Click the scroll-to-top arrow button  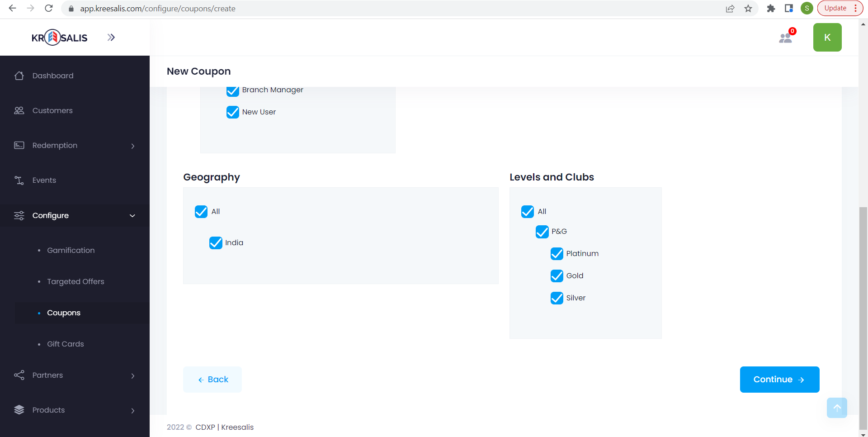[x=837, y=408]
